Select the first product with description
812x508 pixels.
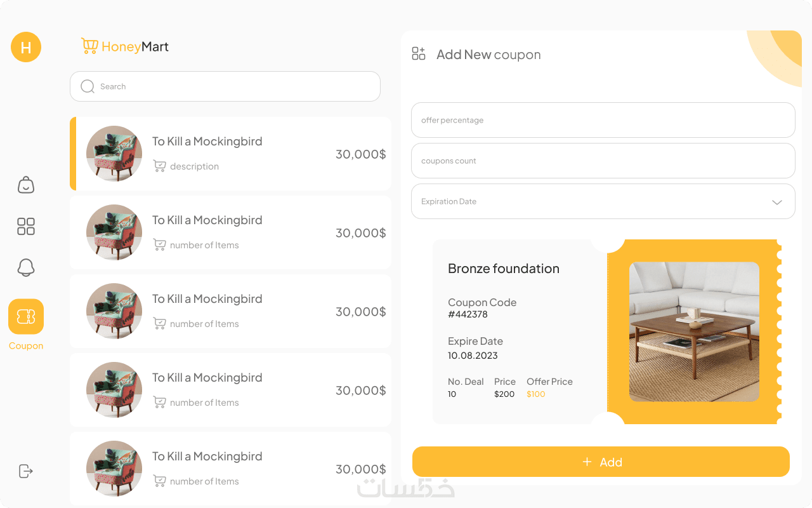tap(230, 154)
